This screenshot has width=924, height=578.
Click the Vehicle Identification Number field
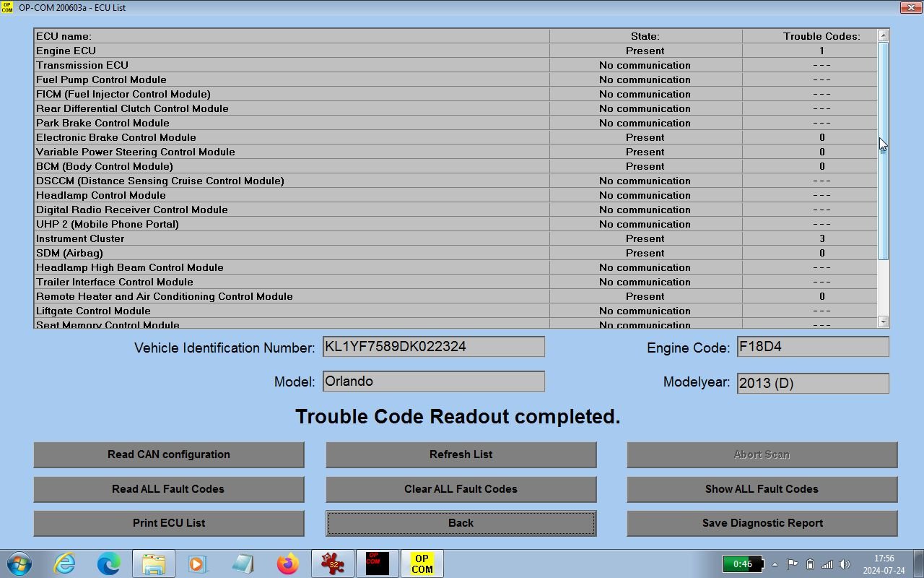point(433,347)
